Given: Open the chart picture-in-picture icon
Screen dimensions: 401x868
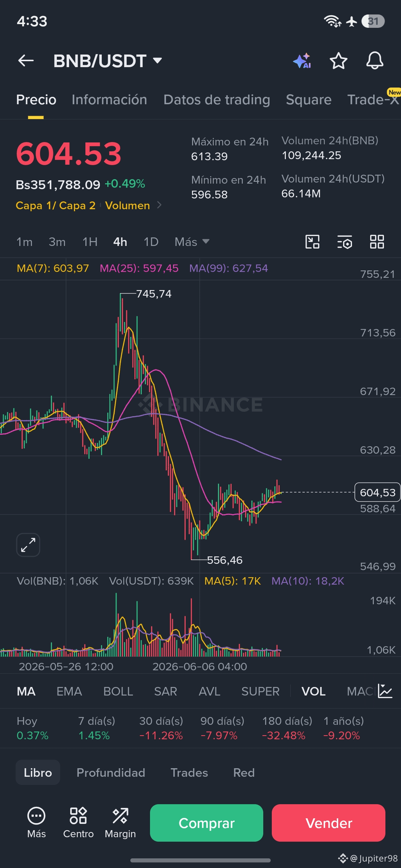Looking at the screenshot, I should click(312, 242).
